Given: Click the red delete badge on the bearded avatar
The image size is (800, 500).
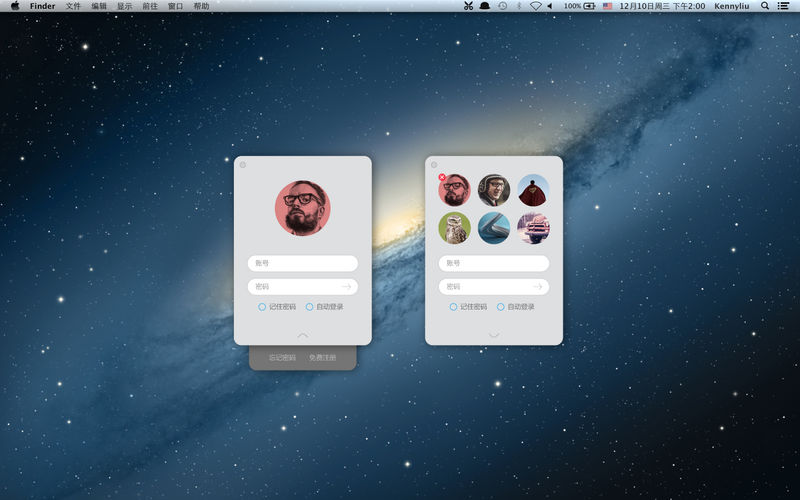Looking at the screenshot, I should click(x=442, y=177).
